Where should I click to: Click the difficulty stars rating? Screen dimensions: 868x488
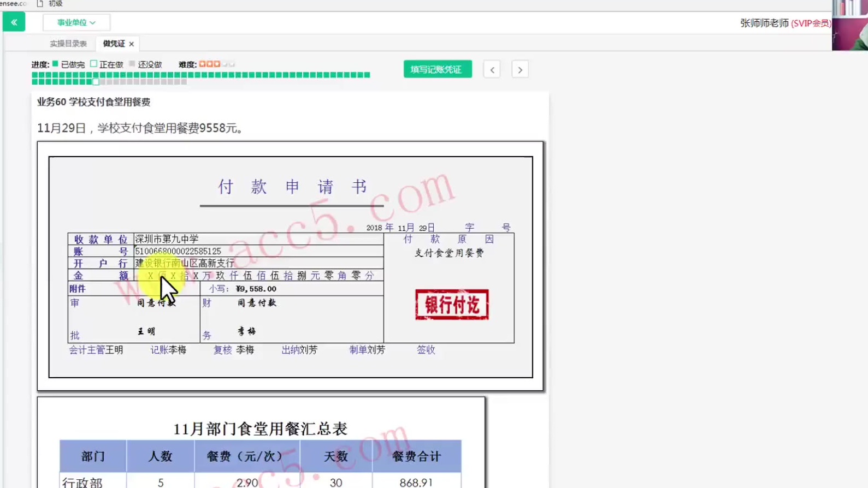[217, 64]
